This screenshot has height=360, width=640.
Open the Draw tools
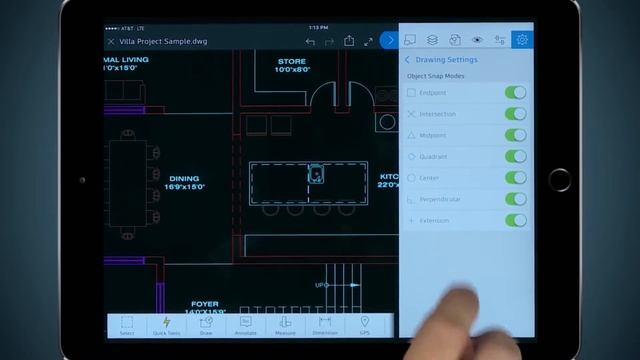coord(206,326)
